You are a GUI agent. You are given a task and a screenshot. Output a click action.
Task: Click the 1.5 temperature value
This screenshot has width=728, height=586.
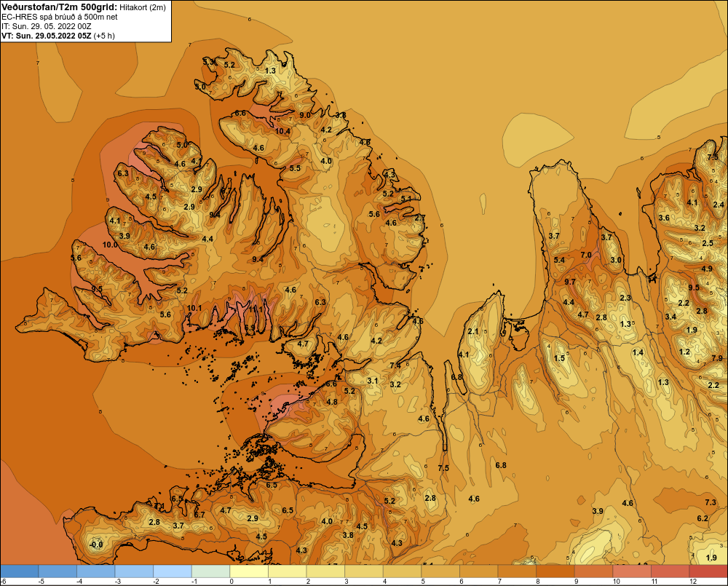coord(559,358)
